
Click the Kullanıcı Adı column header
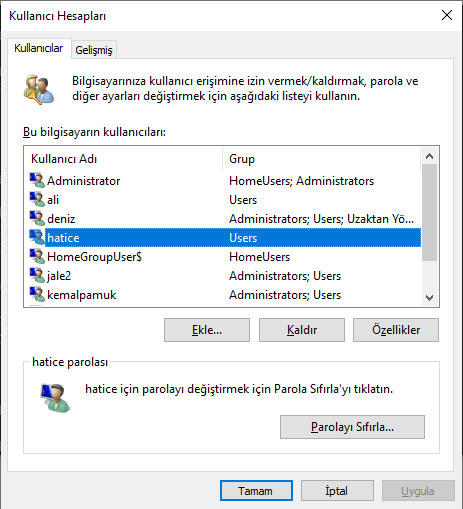[123, 159]
